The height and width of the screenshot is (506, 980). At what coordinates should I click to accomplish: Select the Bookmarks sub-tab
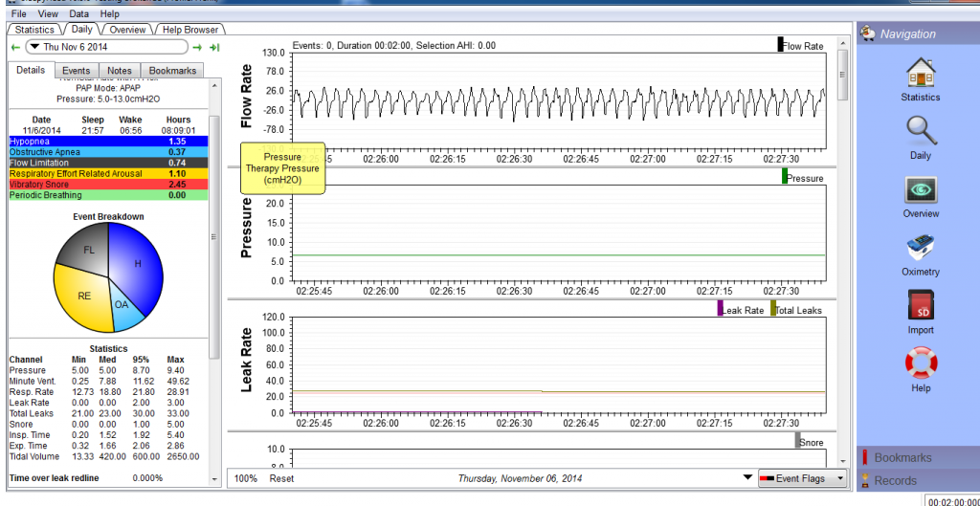pyautogui.click(x=172, y=71)
